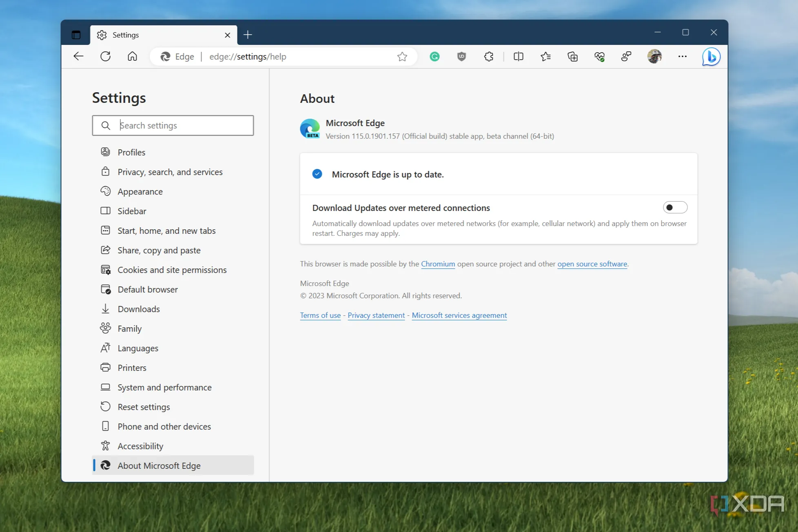This screenshot has width=798, height=532.
Task: Open Printers settings
Action: pyautogui.click(x=173, y=368)
